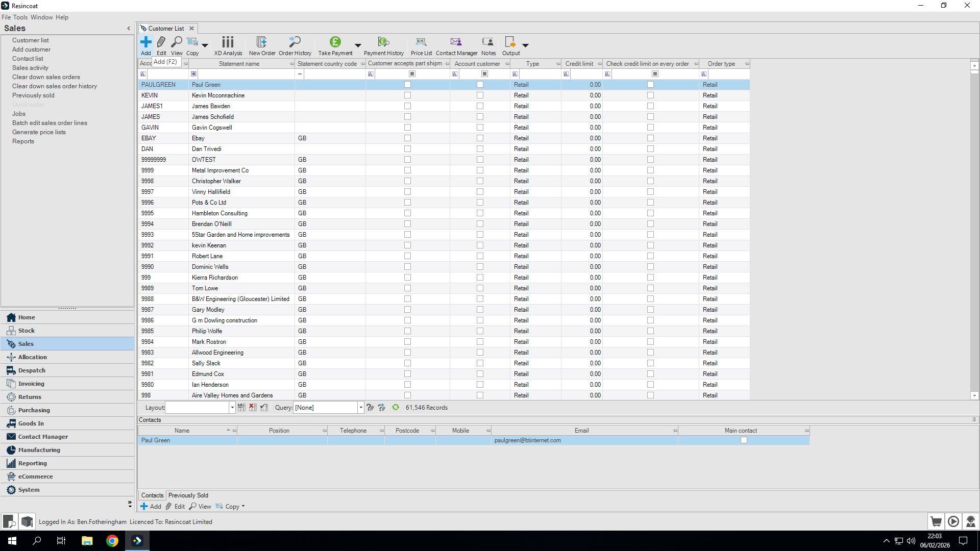Viewport: 980px width, 551px height.
Task: Click the green refresh records icon
Action: point(396,407)
